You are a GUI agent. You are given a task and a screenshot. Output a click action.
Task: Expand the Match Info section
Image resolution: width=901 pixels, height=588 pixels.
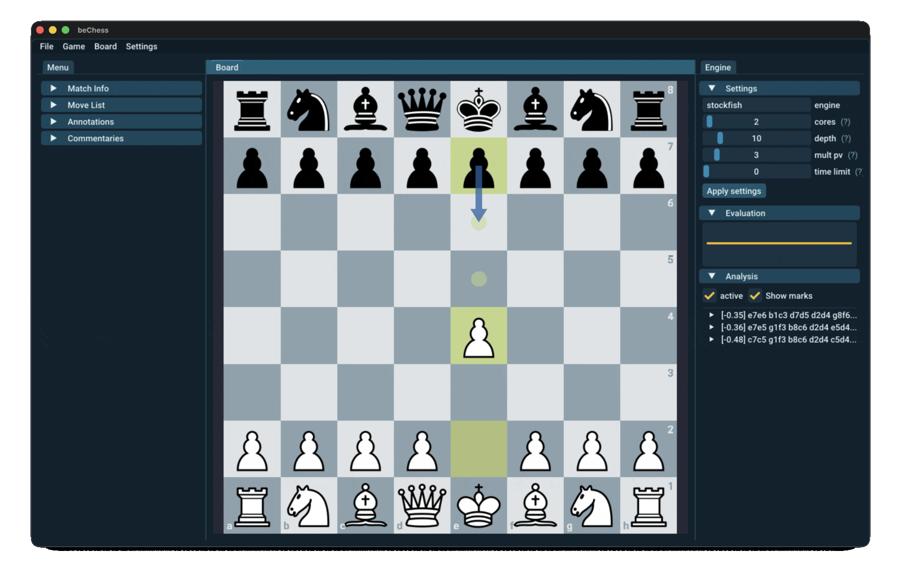click(x=121, y=88)
